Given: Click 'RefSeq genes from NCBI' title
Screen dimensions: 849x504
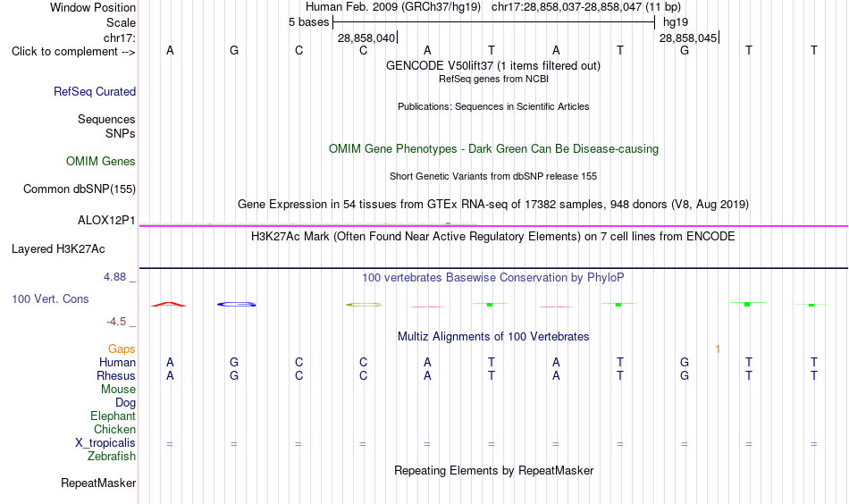Looking at the screenshot, I should [494, 79].
